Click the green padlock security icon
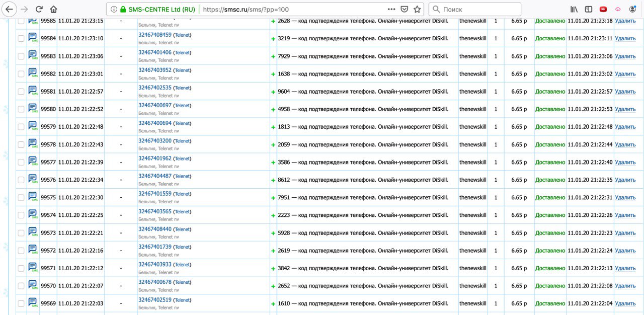Screen dimensions: 644x315 123,9
